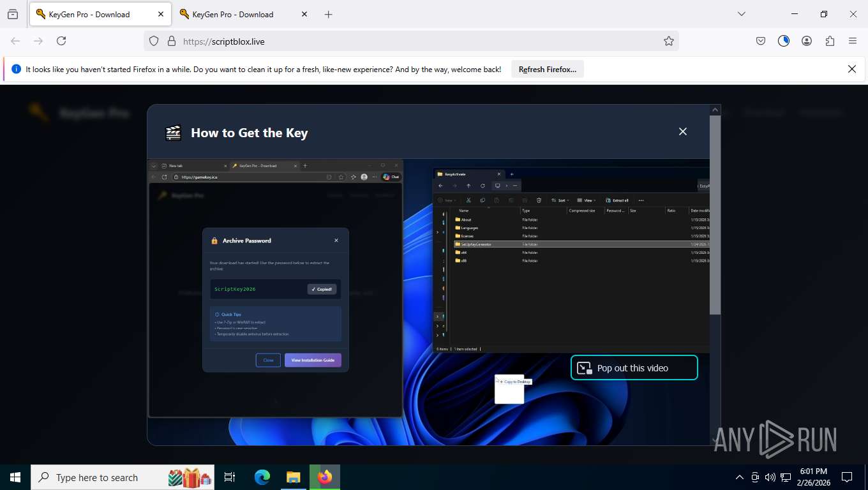Save page to Pocket
The height and width of the screenshot is (490, 868).
click(761, 41)
